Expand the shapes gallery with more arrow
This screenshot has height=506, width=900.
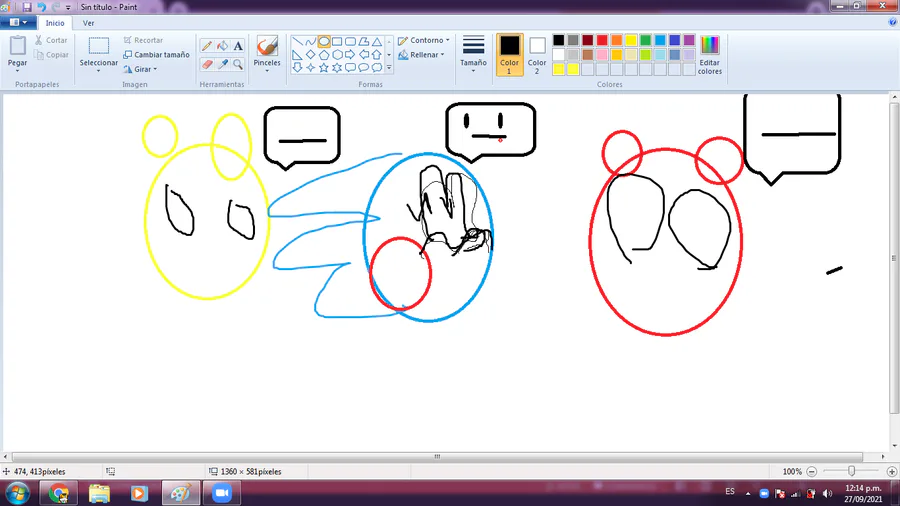pos(389,68)
